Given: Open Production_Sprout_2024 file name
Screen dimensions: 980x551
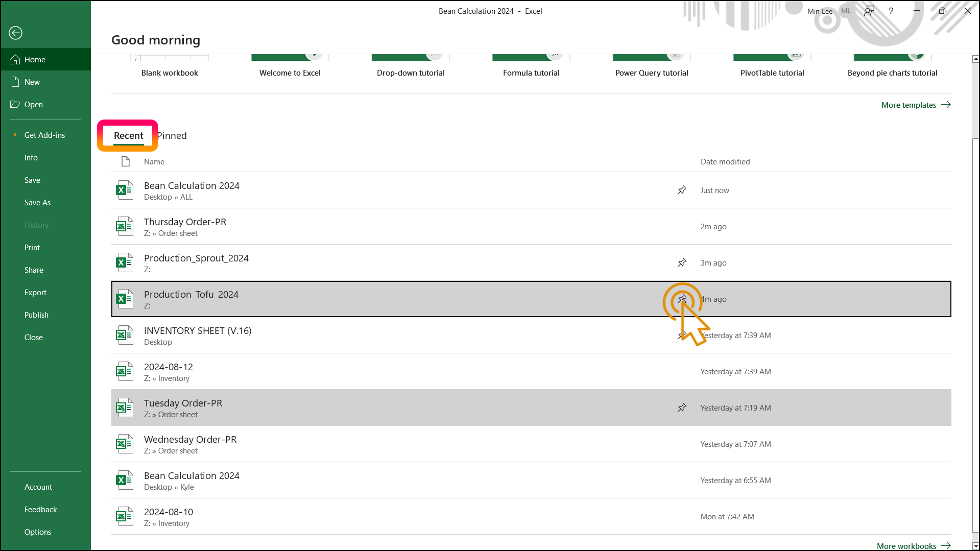Looking at the screenshot, I should point(196,258).
